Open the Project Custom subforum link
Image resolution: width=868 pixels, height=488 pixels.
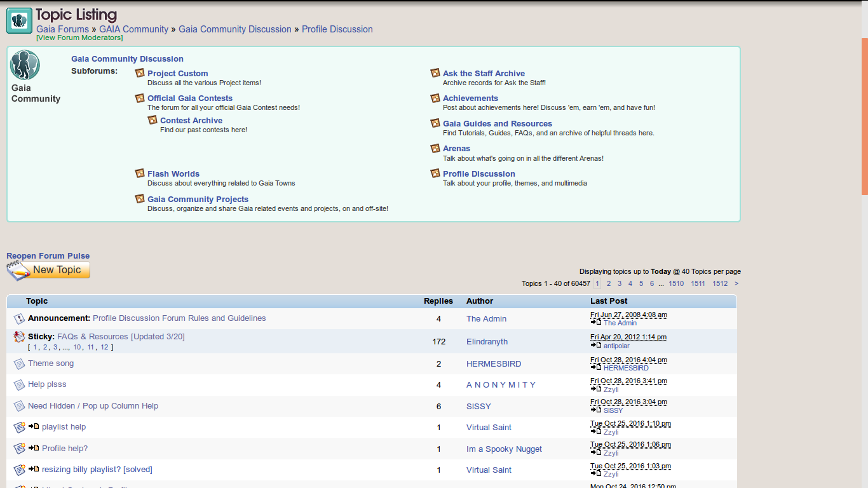tap(177, 74)
